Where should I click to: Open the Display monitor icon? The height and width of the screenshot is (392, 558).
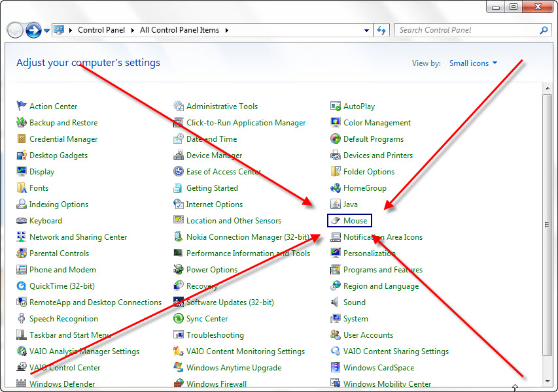[x=22, y=171]
